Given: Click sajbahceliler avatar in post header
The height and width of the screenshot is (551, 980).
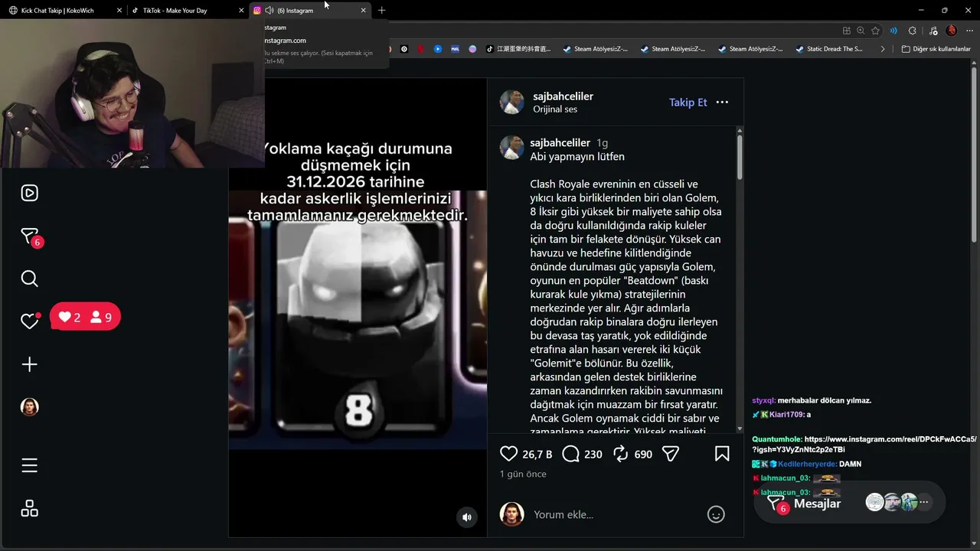Looking at the screenshot, I should click(x=512, y=102).
